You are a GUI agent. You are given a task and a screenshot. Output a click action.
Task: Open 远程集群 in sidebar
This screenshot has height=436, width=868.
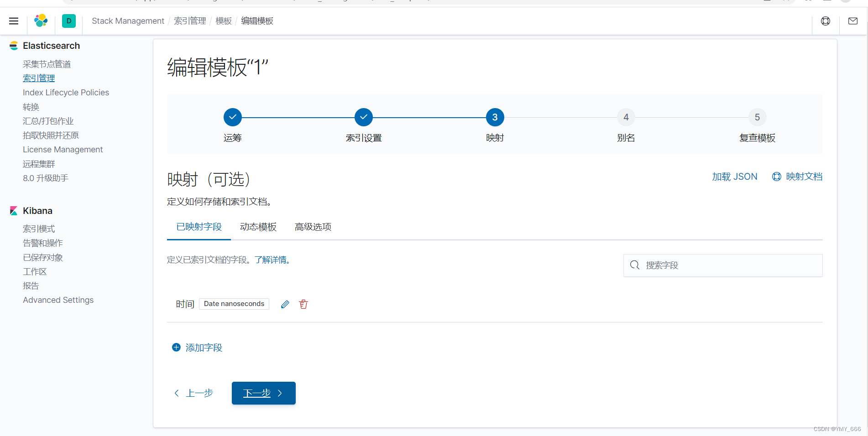[x=39, y=164]
